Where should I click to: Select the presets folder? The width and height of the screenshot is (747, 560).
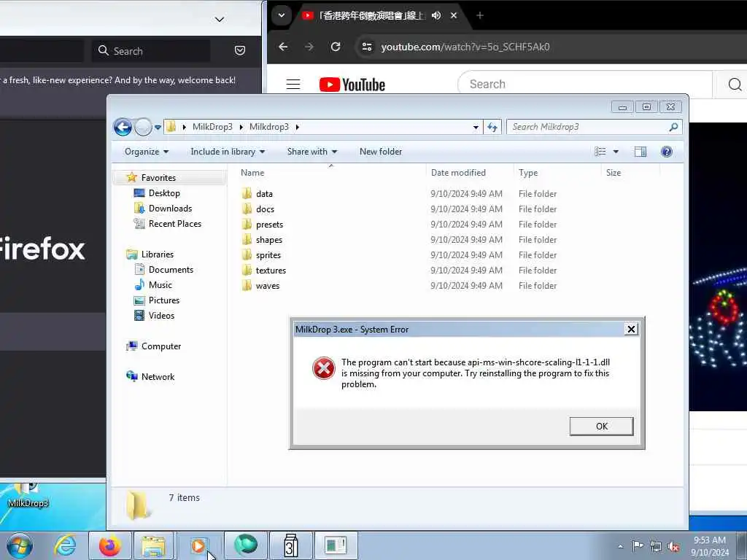(269, 225)
